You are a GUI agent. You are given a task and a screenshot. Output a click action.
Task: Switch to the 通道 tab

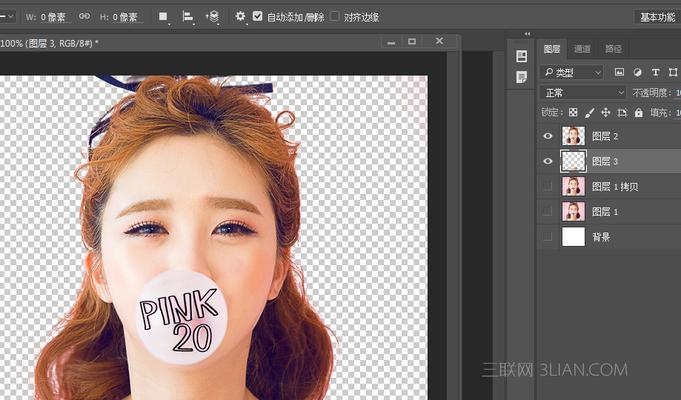point(582,49)
